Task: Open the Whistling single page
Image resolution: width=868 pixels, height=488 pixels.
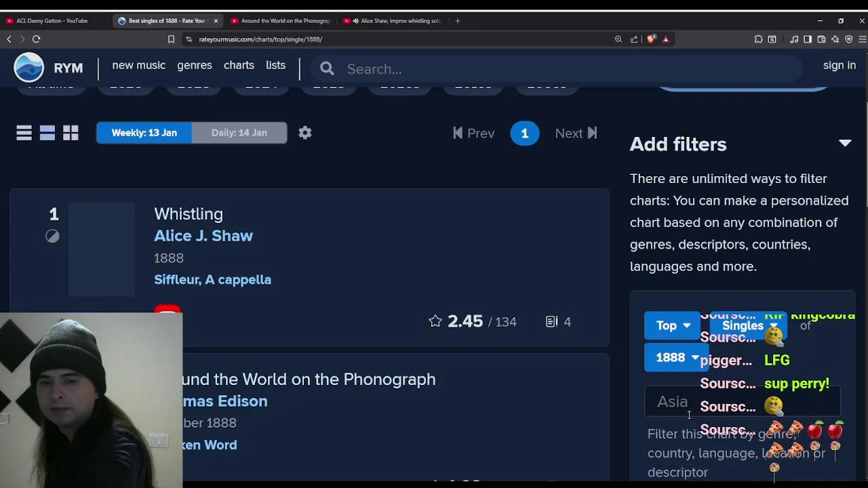Action: [189, 213]
